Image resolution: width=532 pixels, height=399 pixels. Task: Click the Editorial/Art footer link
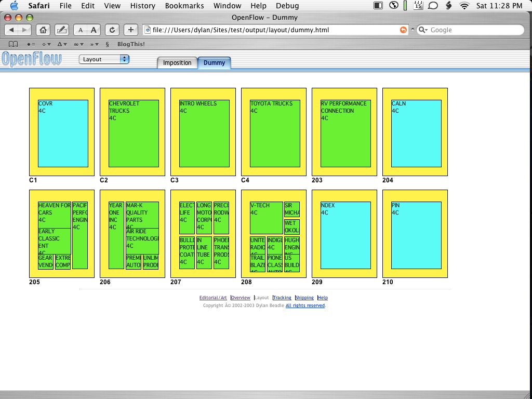[213, 298]
